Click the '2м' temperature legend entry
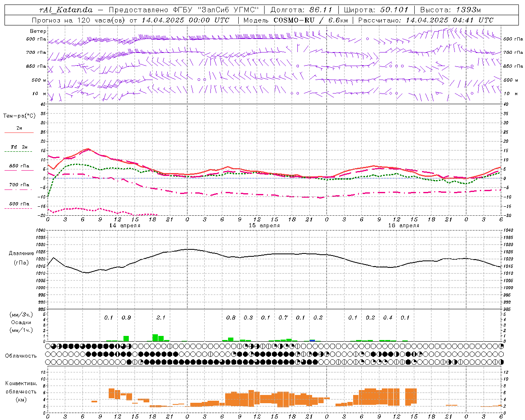525x420 pixels. click(x=19, y=128)
